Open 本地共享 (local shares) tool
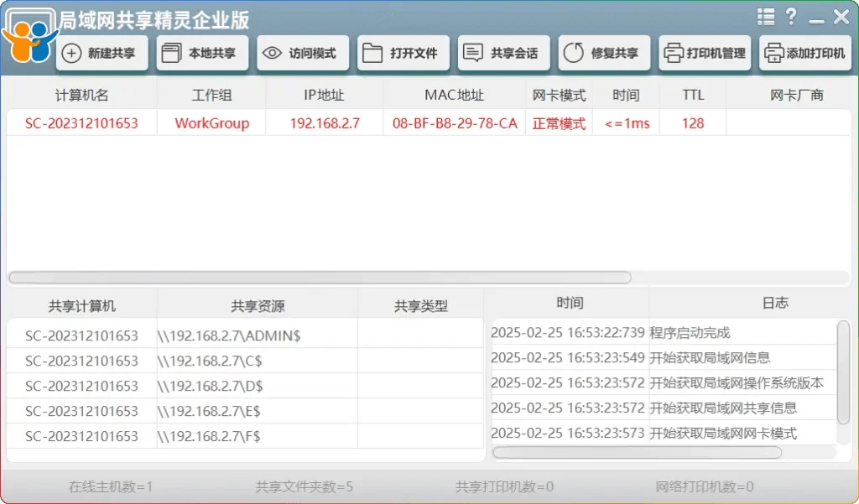The image size is (859, 504). pos(201,53)
